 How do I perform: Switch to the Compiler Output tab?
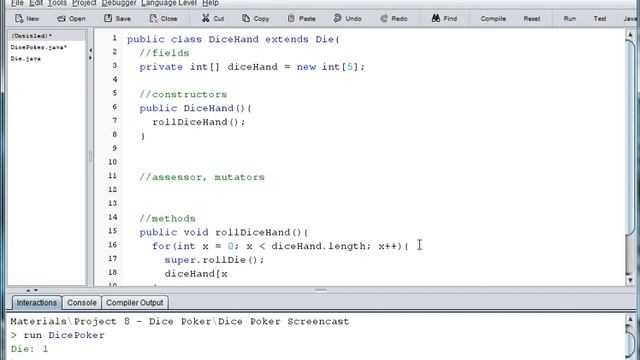click(x=135, y=303)
